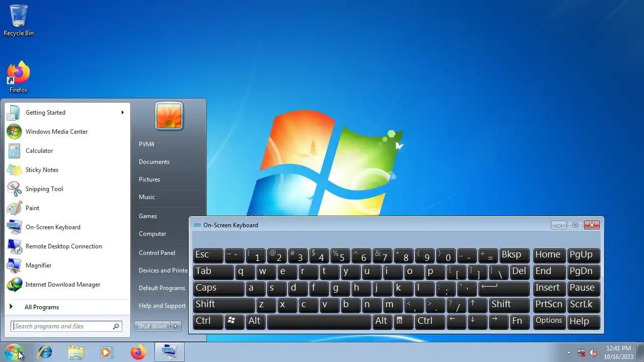Open Music library link
The height and width of the screenshot is (362, 644).
147,197
